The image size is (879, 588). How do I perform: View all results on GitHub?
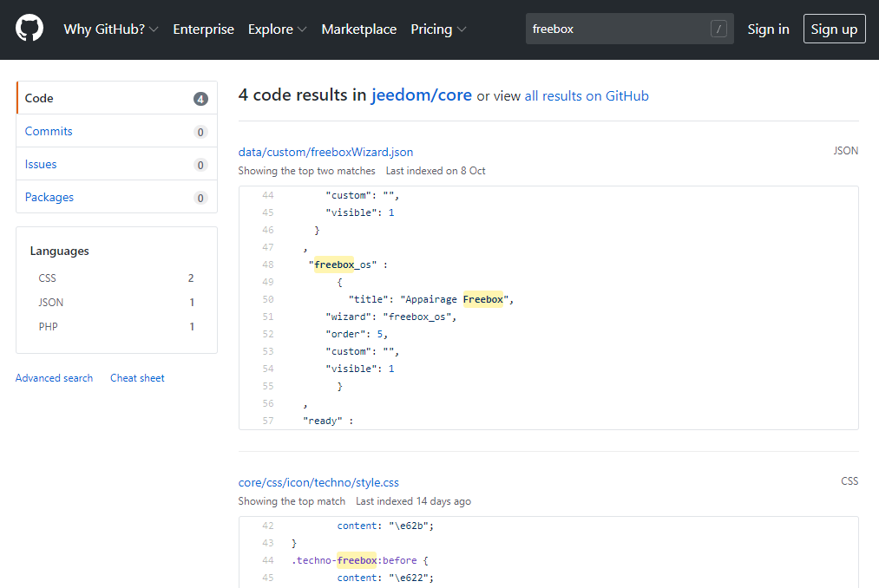click(x=587, y=96)
